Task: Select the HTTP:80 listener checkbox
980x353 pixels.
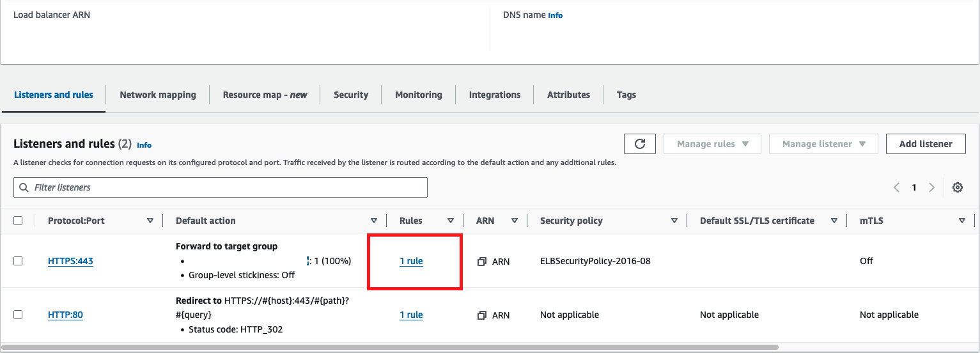Action: pyautogui.click(x=18, y=315)
